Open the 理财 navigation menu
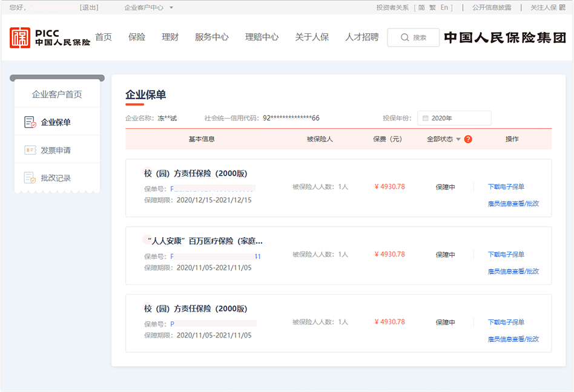 (170, 37)
